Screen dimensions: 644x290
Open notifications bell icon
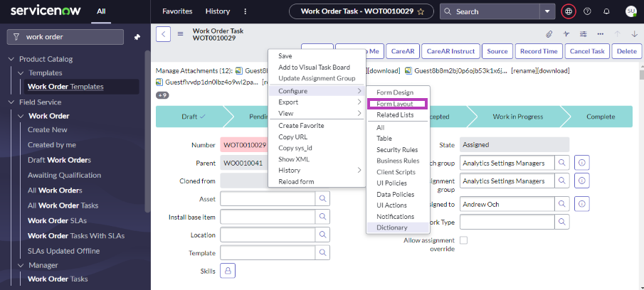(x=606, y=11)
